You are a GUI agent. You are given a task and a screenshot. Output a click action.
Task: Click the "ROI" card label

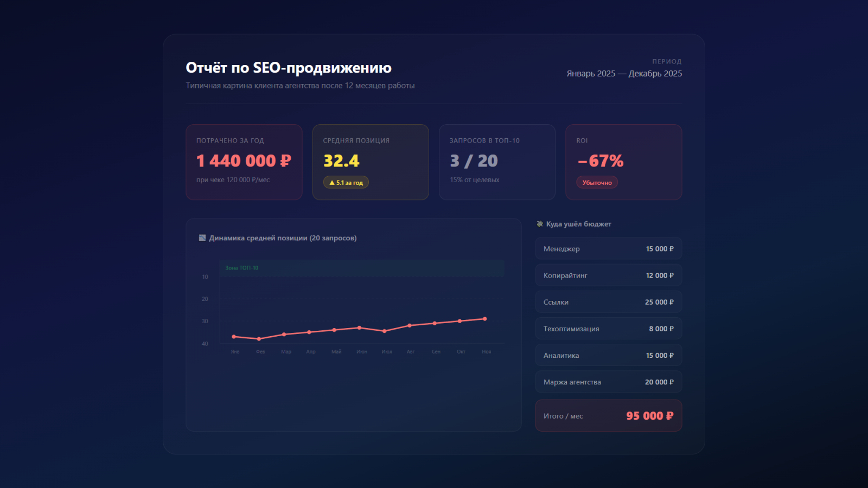coord(582,140)
